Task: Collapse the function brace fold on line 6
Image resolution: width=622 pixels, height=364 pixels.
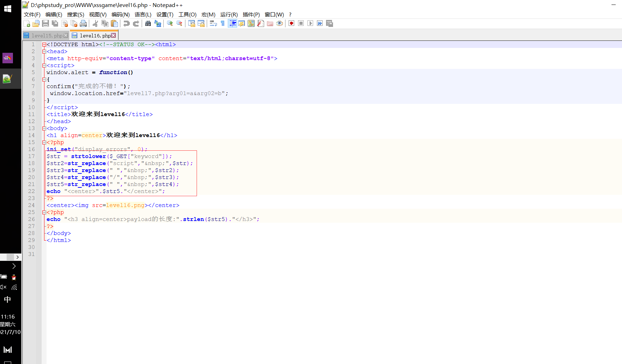Action: point(44,79)
